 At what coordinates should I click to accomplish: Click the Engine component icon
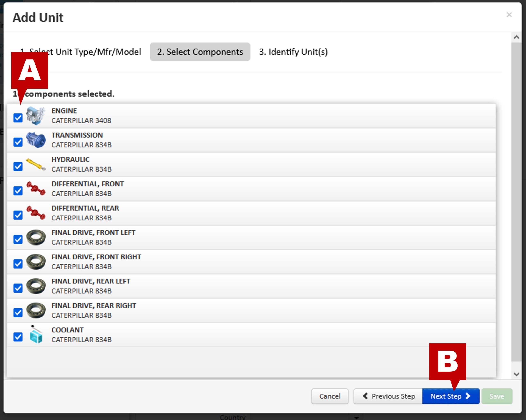[x=36, y=116]
